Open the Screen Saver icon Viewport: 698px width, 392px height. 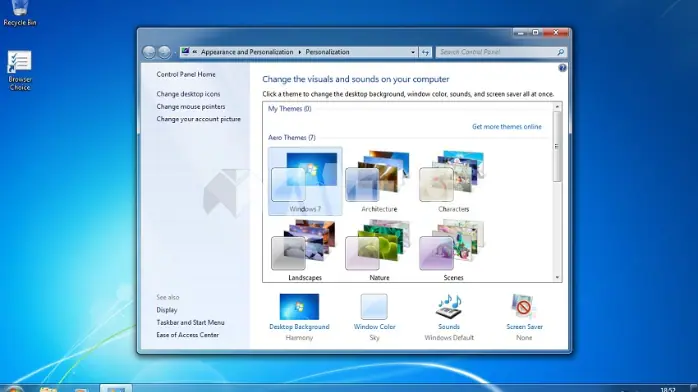[x=524, y=307]
